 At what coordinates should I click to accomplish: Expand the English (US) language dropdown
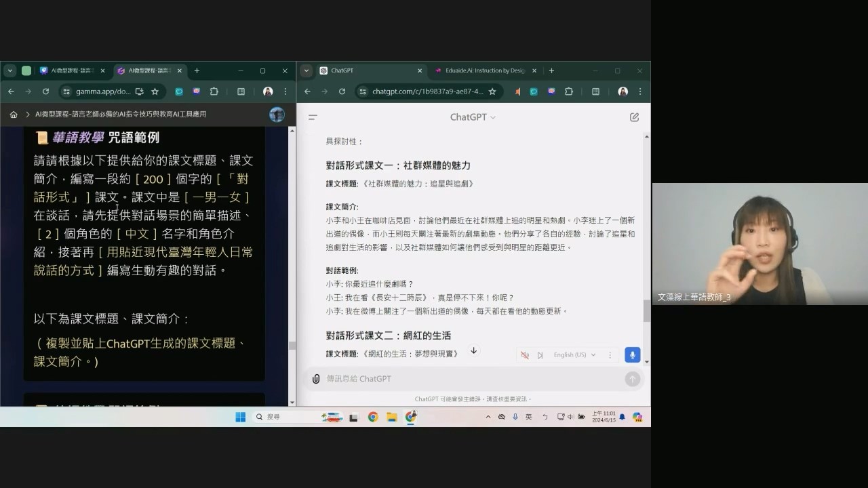coord(574,355)
